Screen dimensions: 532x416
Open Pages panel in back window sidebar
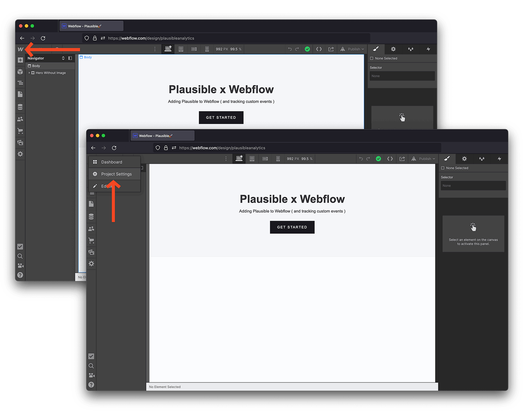[20, 94]
